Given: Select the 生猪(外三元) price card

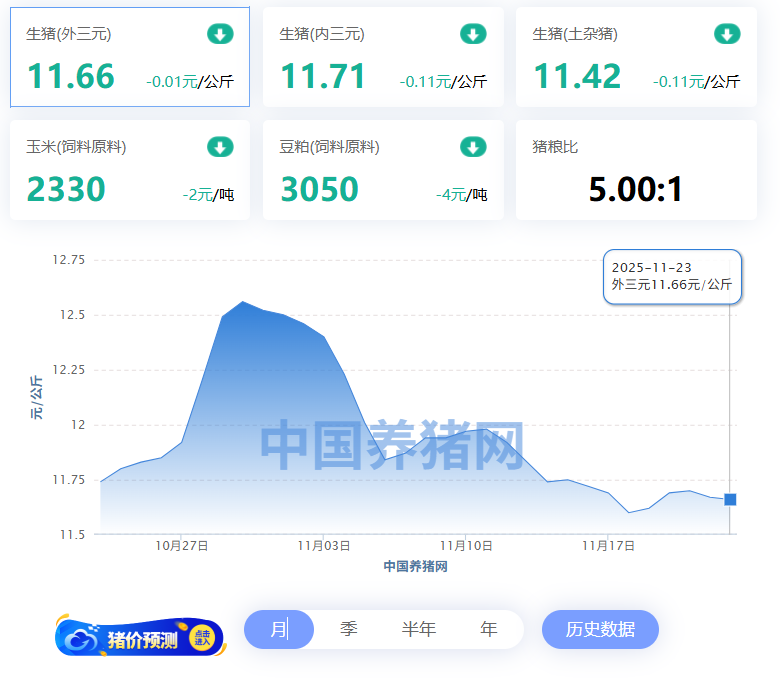Looking at the screenshot, I should point(130,58).
